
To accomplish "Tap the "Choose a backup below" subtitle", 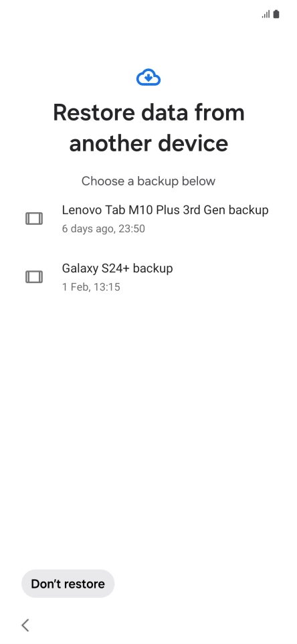I will [x=148, y=181].
